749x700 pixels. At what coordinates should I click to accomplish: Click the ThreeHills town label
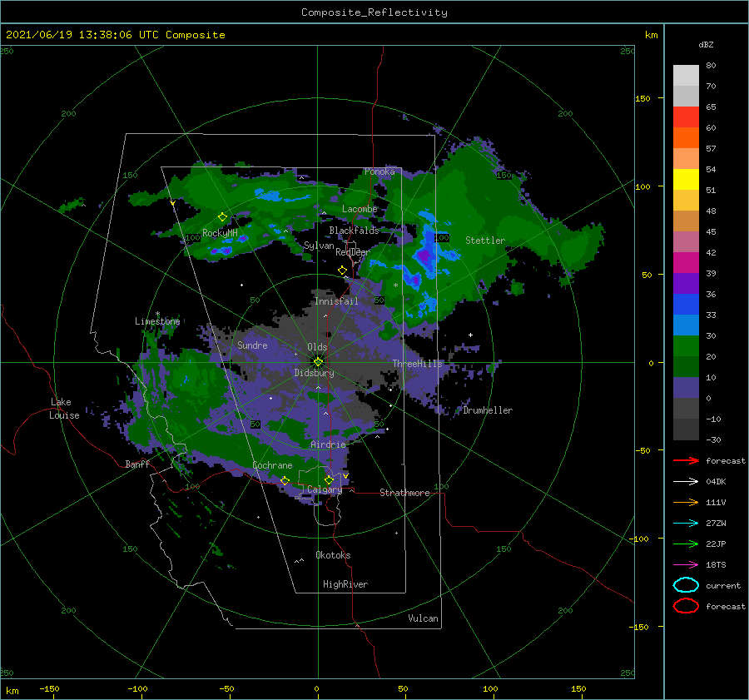pos(418,364)
